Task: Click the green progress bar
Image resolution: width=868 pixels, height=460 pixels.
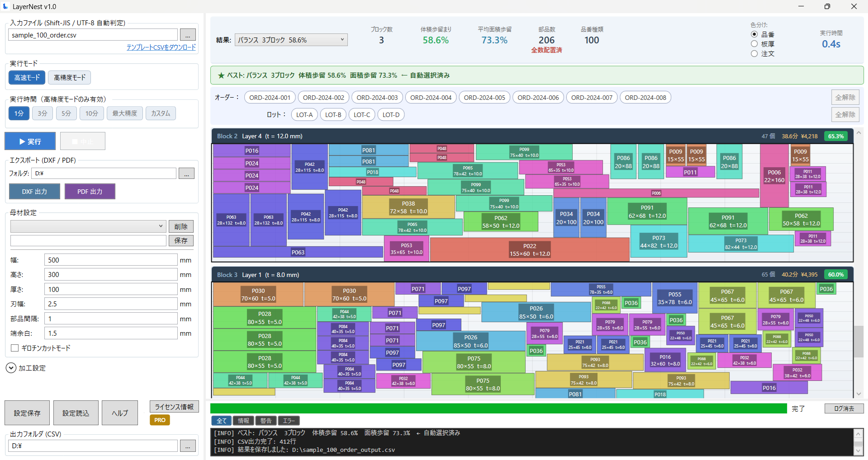Action: pyautogui.click(x=498, y=408)
